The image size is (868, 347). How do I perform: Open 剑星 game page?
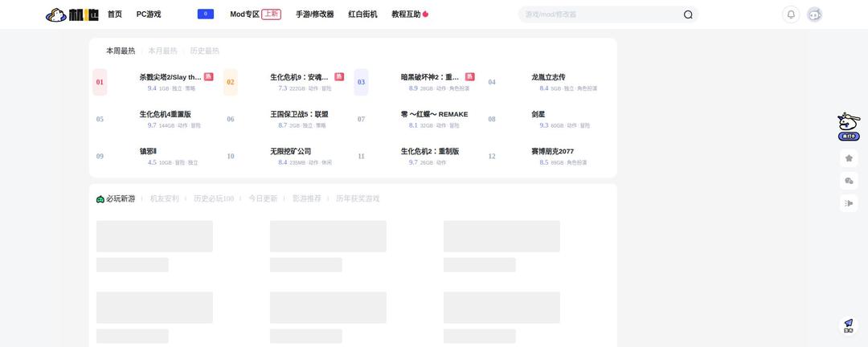coord(538,114)
